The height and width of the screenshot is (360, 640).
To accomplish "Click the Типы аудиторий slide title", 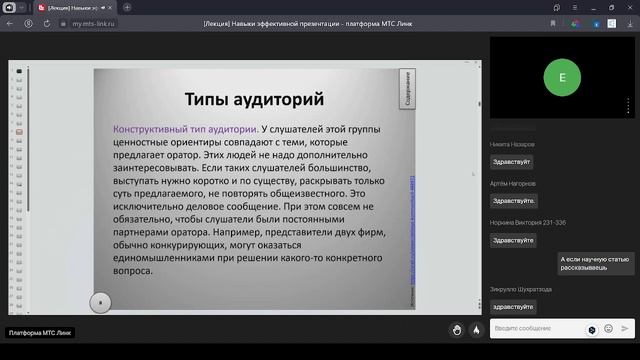I will pos(254,99).
